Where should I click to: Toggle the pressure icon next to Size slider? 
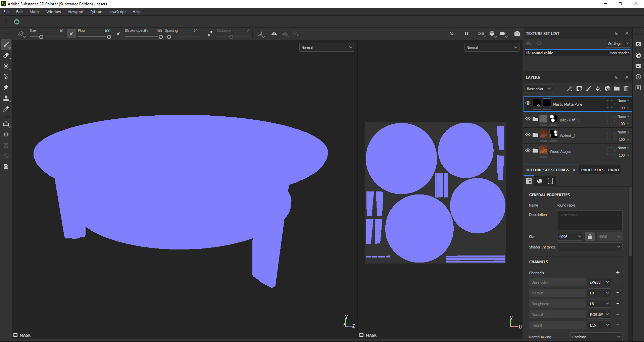[x=71, y=34]
